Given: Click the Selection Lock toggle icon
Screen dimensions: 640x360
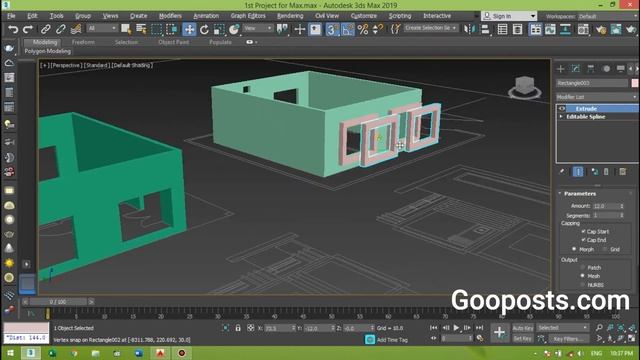Looking at the screenshot, I should click(x=238, y=328).
